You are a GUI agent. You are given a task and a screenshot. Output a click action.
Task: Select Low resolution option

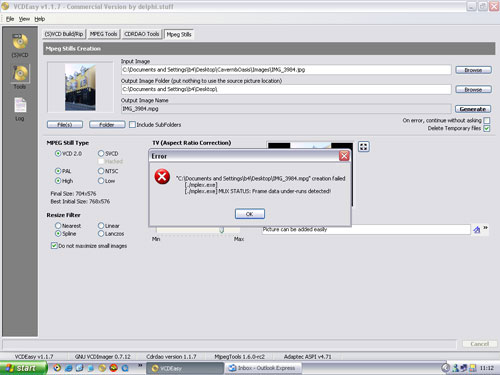101,181
